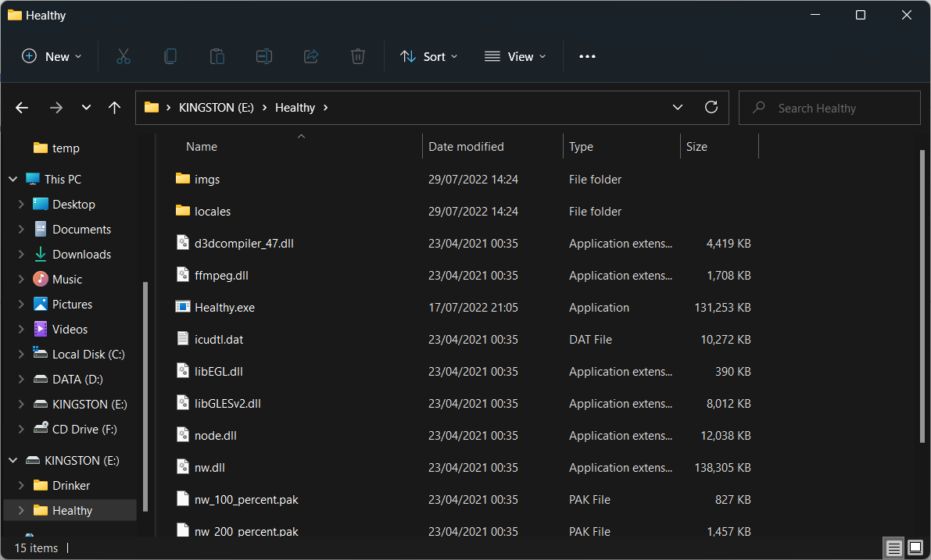Screen dimensions: 931x560
Task: Switch to large thumbnails using the status bar toggle
Action: (915, 548)
